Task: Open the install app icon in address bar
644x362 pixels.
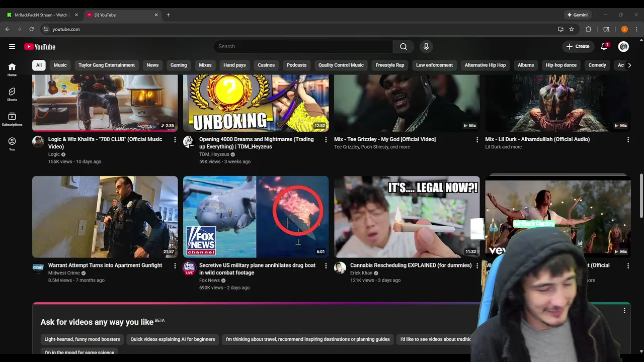Action: click(x=560, y=29)
